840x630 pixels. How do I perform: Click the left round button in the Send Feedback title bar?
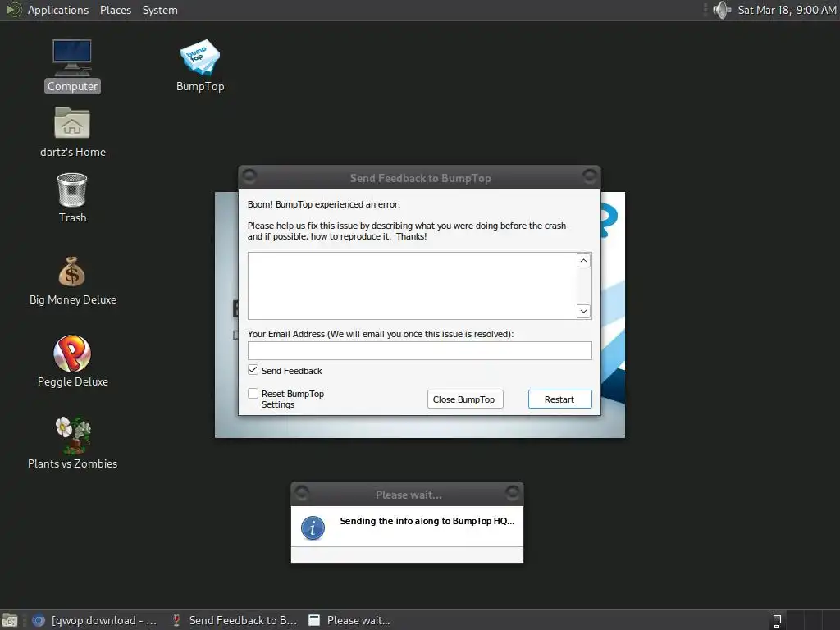(x=249, y=176)
